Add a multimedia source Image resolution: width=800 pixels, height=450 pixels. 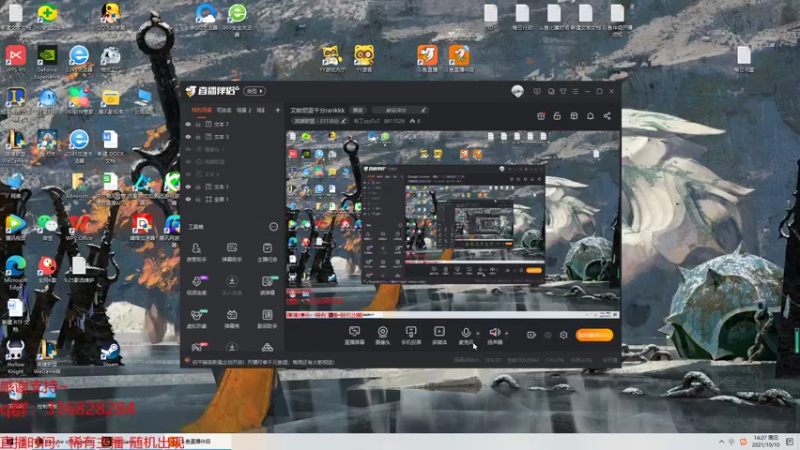pyautogui.click(x=439, y=336)
